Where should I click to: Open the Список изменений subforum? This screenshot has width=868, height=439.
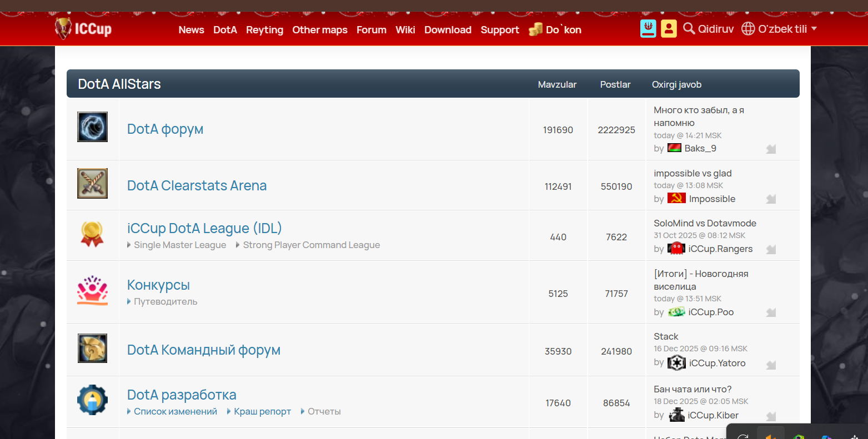click(x=175, y=411)
